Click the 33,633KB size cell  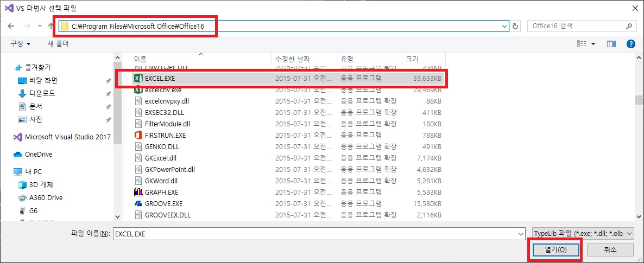427,78
